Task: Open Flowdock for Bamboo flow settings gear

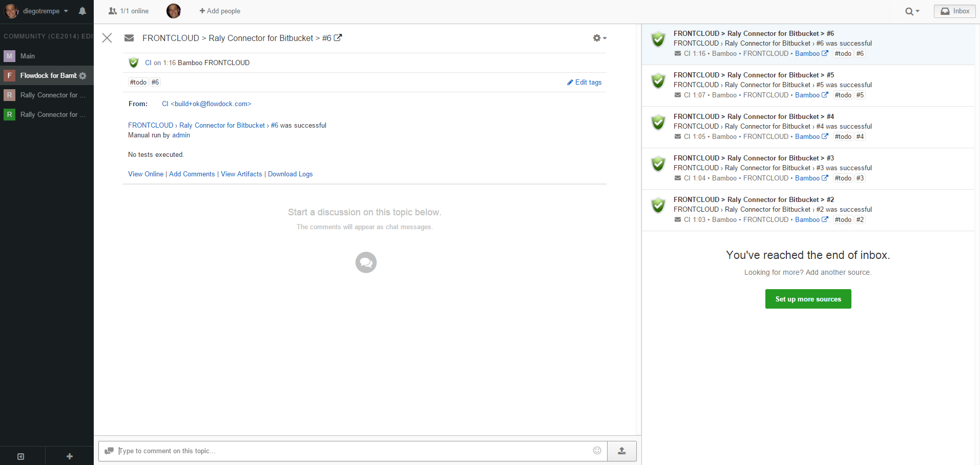Action: point(83,76)
